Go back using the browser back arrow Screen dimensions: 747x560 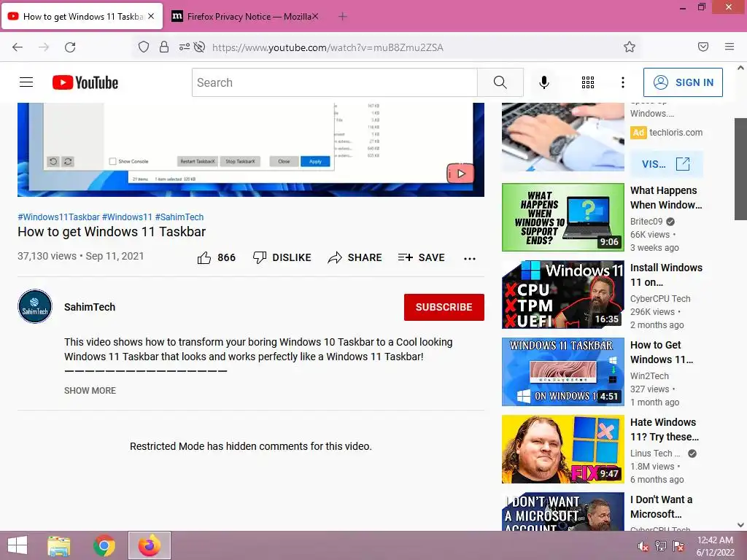[x=18, y=47]
